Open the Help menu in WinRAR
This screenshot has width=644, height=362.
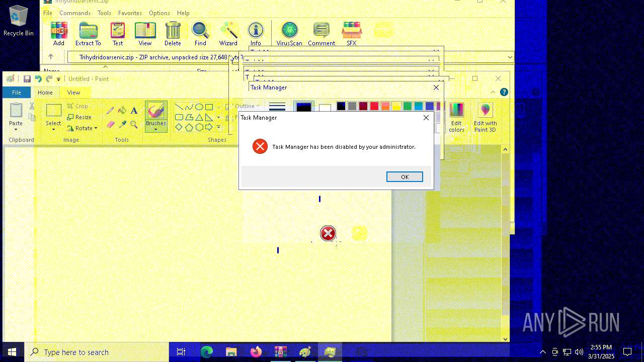click(x=184, y=13)
